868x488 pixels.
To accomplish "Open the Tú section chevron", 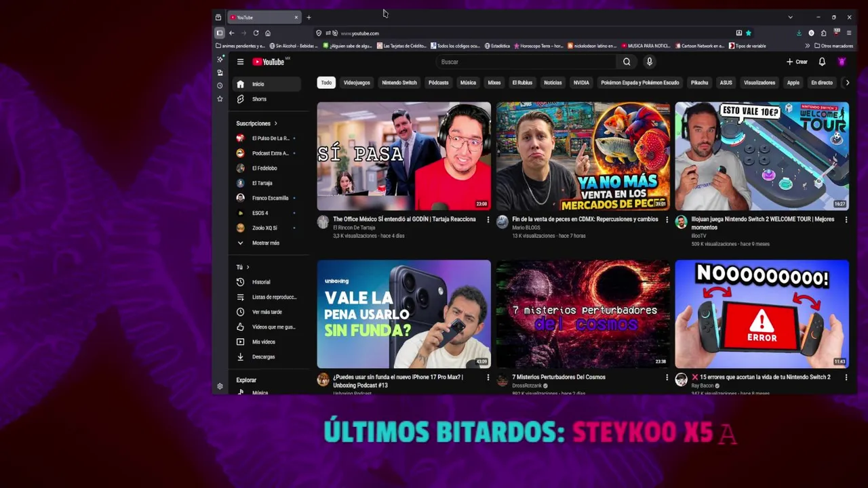I will 248,267.
